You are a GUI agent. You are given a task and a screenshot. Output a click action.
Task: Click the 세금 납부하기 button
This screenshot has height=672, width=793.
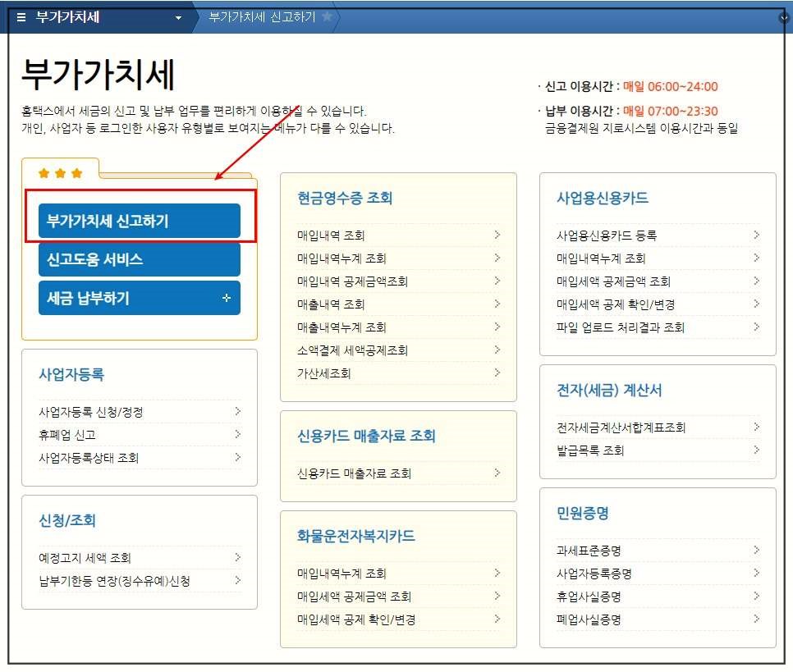(139, 298)
